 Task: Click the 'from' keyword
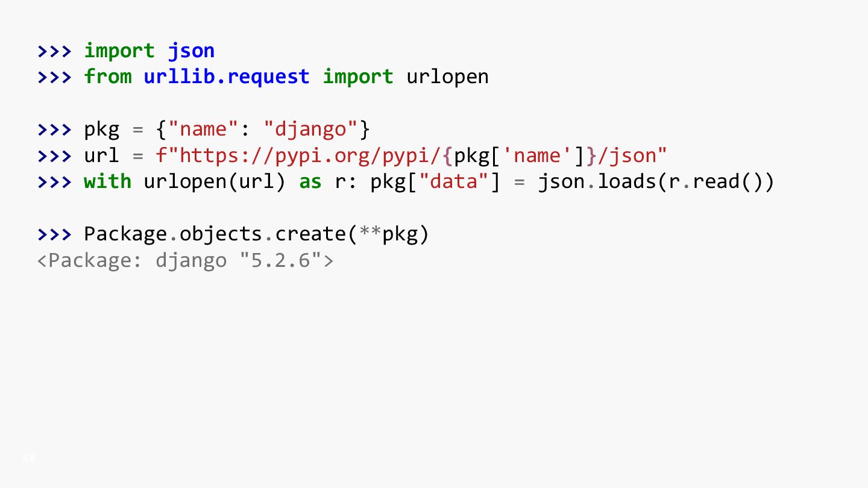tap(107, 77)
